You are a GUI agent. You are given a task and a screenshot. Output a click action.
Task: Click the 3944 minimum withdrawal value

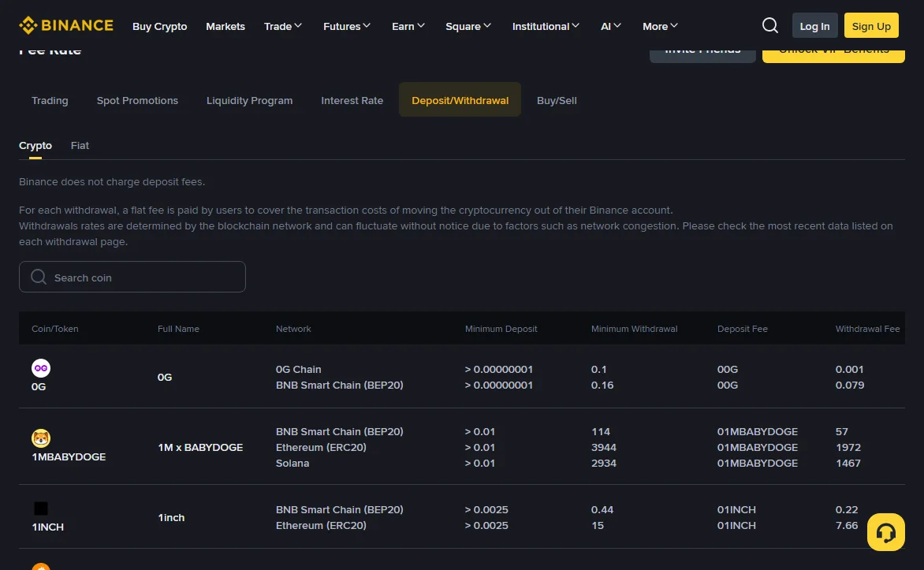pyautogui.click(x=603, y=447)
